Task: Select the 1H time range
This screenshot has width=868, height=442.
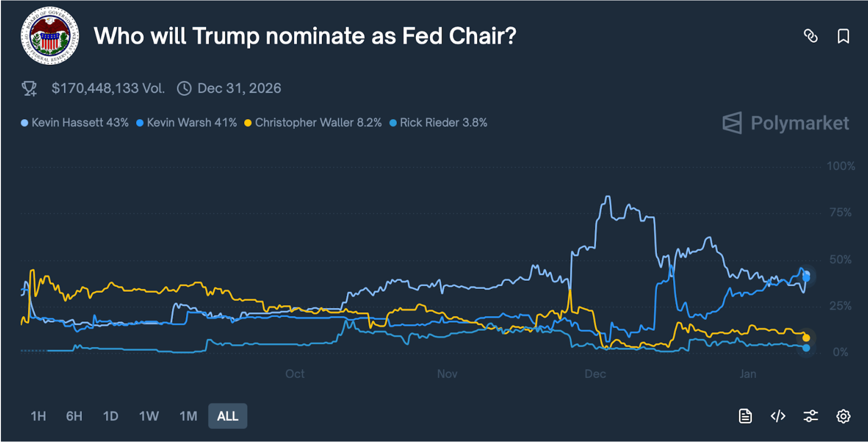Action: [38, 416]
